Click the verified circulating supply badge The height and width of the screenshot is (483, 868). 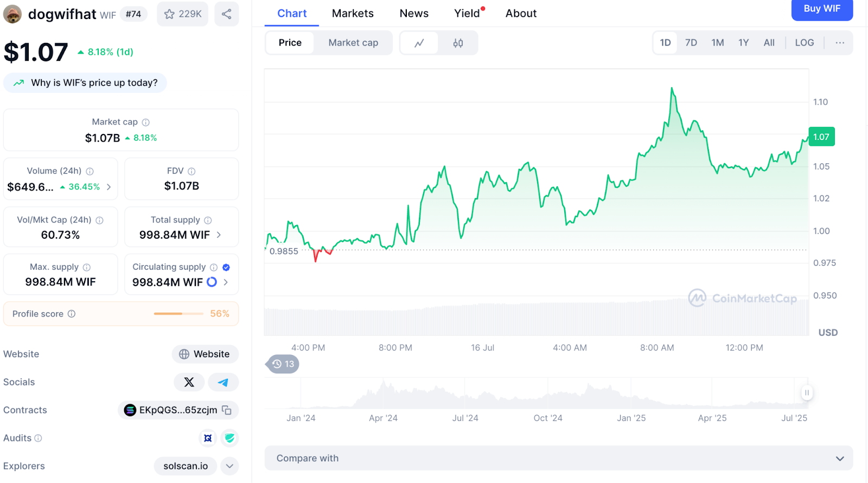point(226,268)
